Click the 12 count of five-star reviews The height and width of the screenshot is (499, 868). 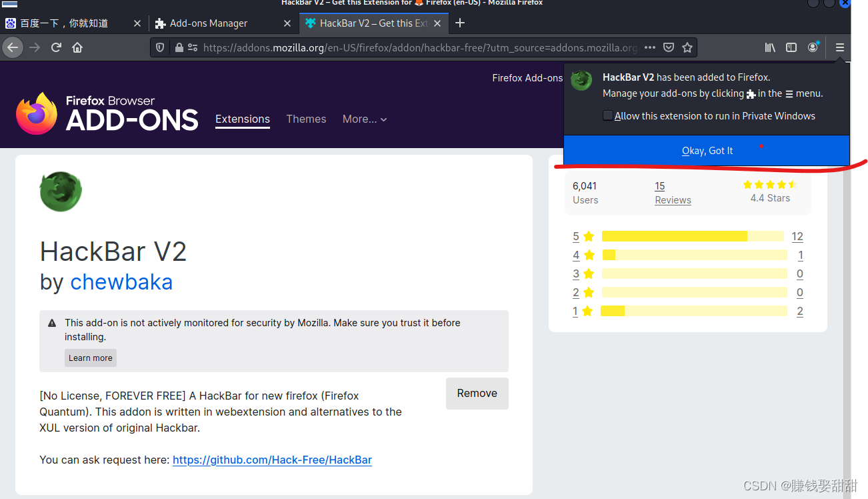797,236
